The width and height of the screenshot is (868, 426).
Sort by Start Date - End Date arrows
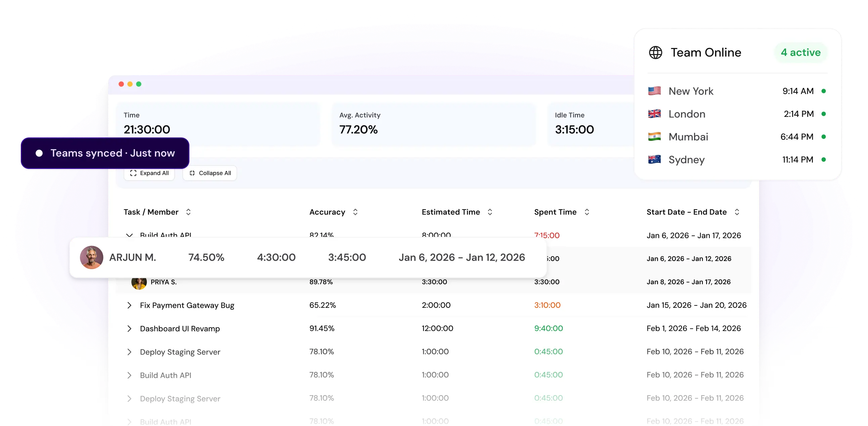click(737, 212)
